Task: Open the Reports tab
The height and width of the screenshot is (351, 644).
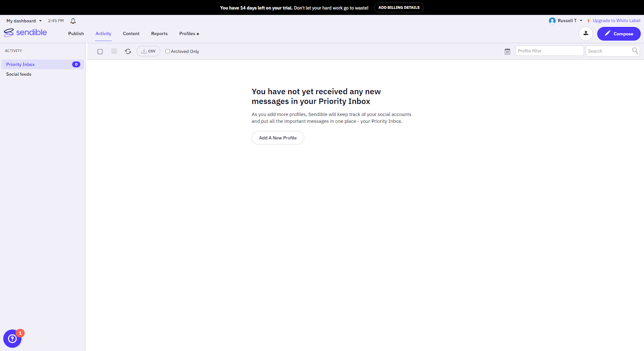Action: pyautogui.click(x=159, y=34)
